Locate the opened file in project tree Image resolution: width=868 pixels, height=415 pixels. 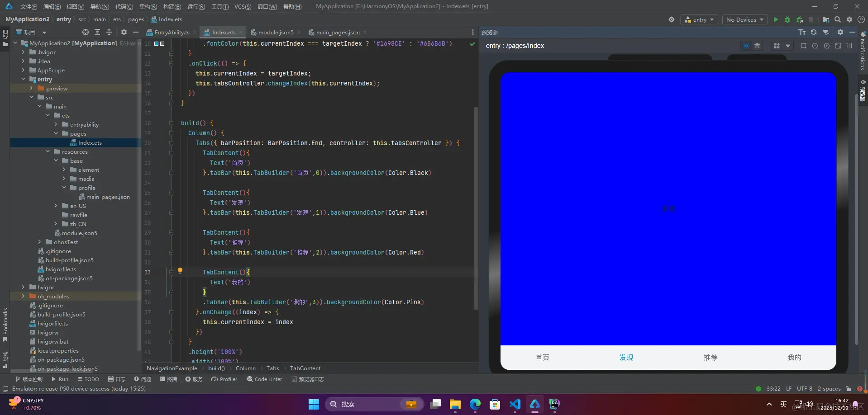click(86, 32)
